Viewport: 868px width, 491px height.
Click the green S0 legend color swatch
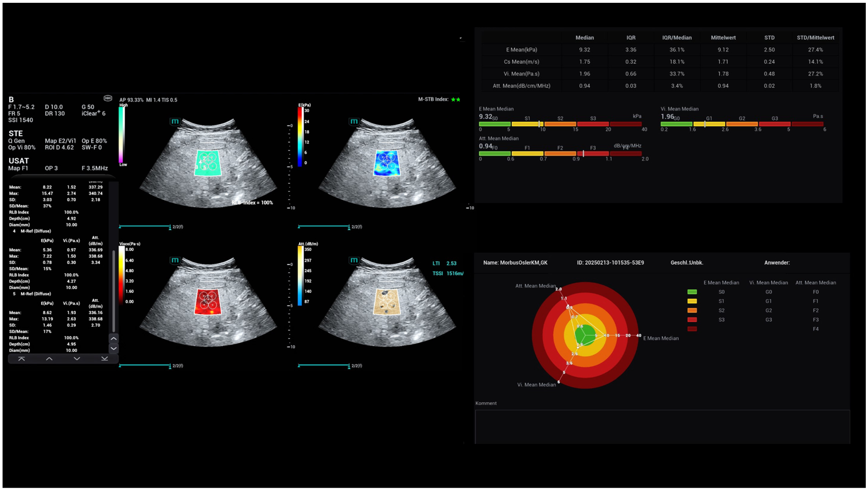tap(692, 292)
